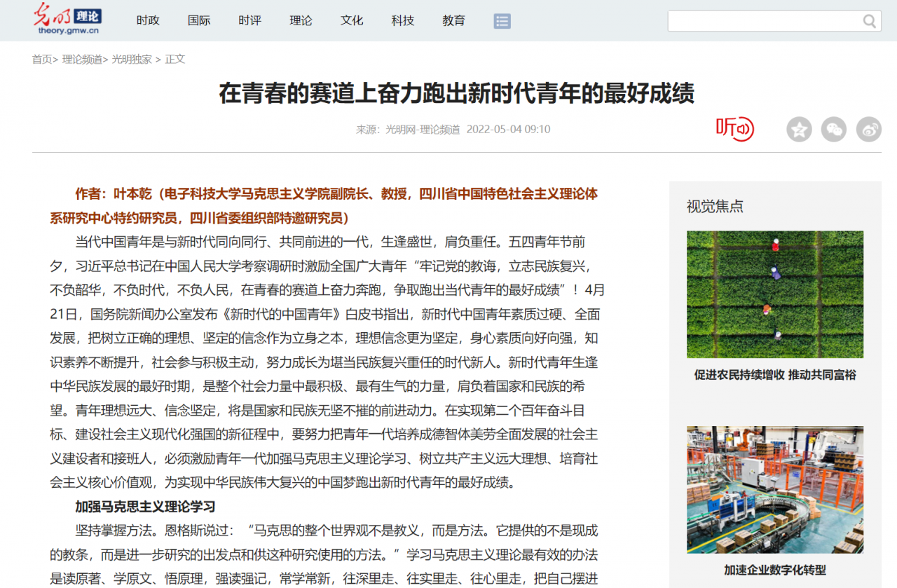Focus the search input field

[x=764, y=21]
